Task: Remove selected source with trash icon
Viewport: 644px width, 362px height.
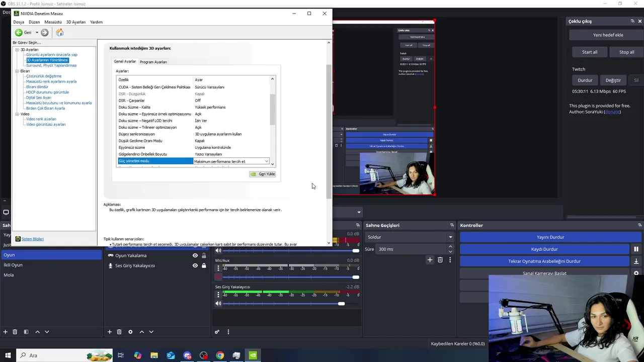Action: click(119, 332)
